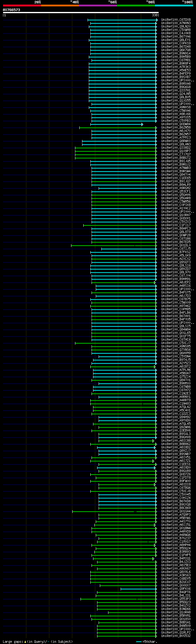Image resolution: width=196 pixels, height=644 pixels.
Task: Click the orange ~40% identity legend segment
Action: 60,6
